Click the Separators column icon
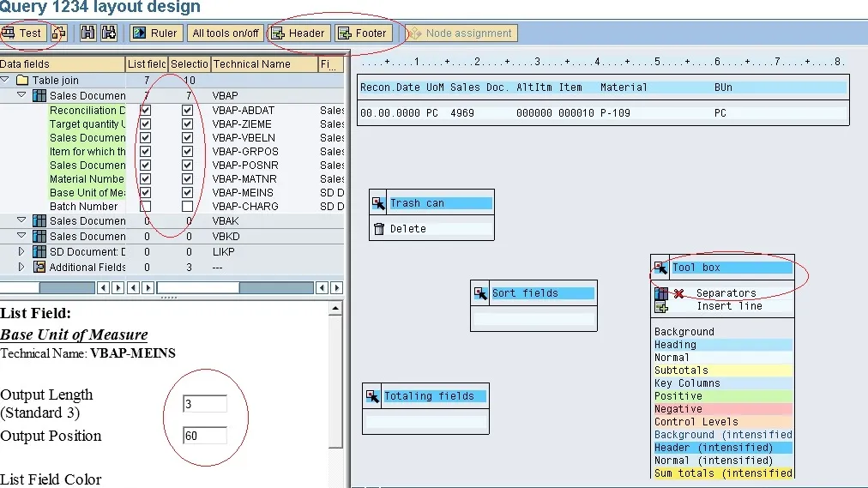This screenshot has height=488, width=868. point(661,293)
